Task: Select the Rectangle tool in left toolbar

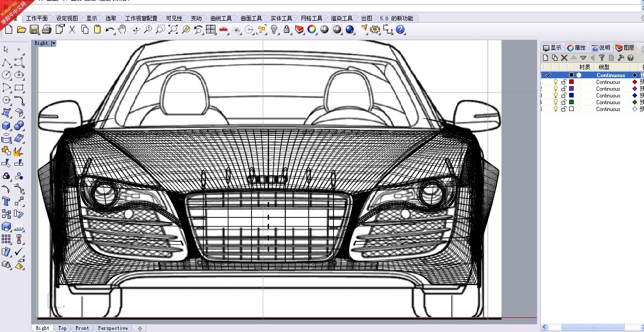Action: 19,88
